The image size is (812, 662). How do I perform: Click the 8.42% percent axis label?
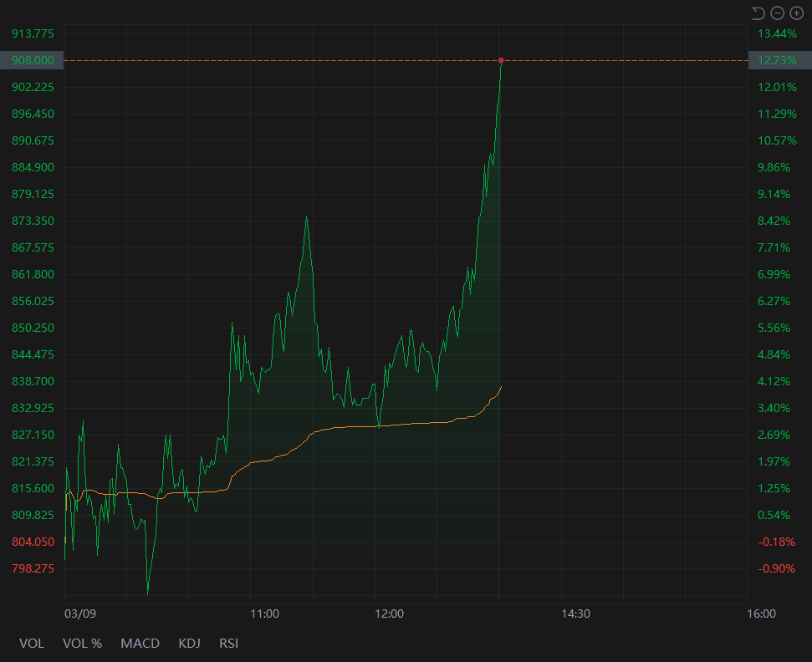[x=774, y=221]
